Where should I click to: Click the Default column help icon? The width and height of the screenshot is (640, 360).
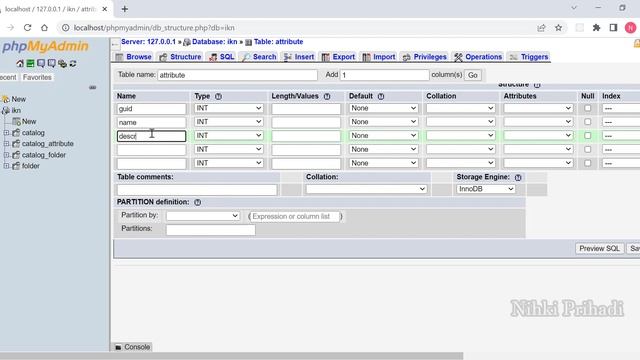pos(381,97)
